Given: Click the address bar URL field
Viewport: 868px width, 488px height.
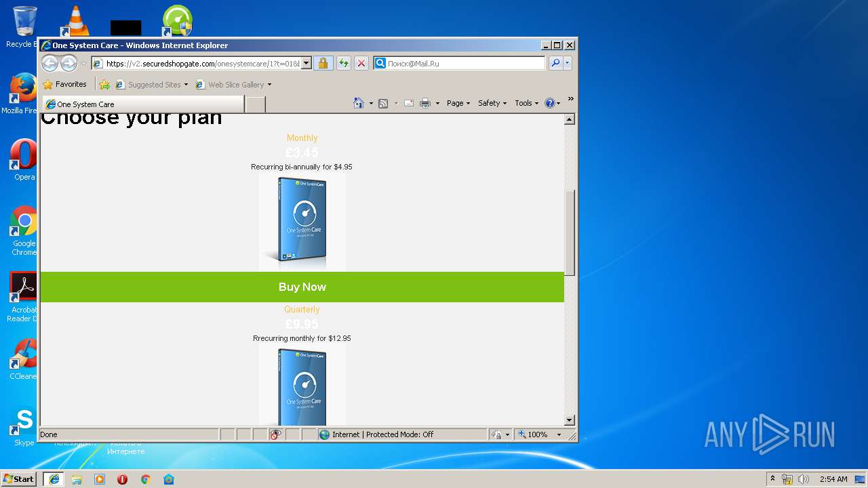Looking at the screenshot, I should 201,64.
